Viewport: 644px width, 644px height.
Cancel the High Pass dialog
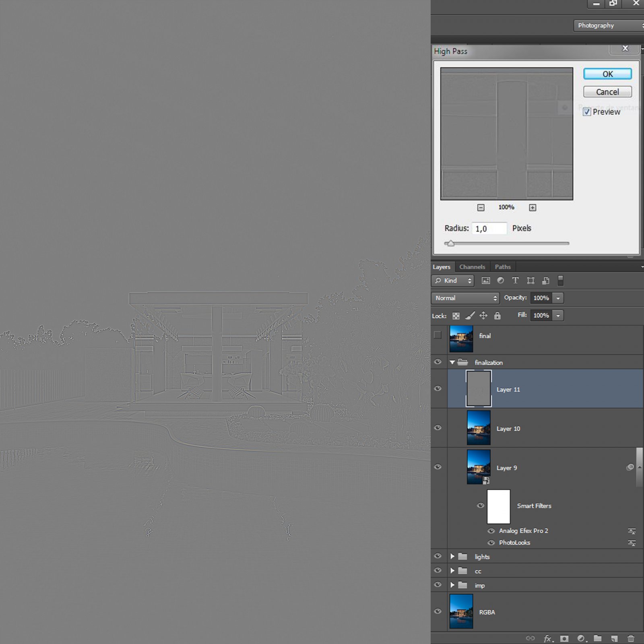607,92
